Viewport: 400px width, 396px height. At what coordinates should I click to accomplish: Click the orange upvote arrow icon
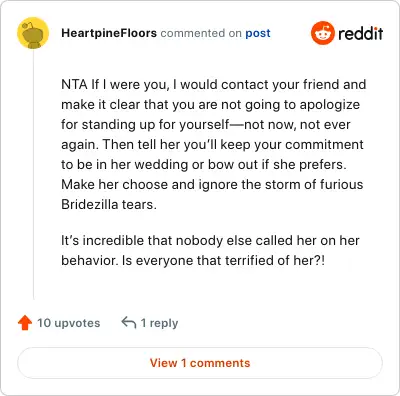[x=25, y=323]
